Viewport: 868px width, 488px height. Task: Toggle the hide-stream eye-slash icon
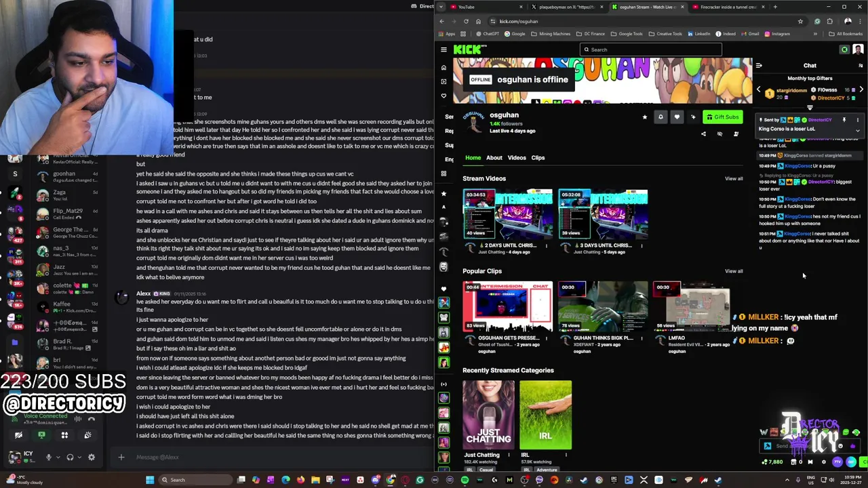[x=719, y=134]
